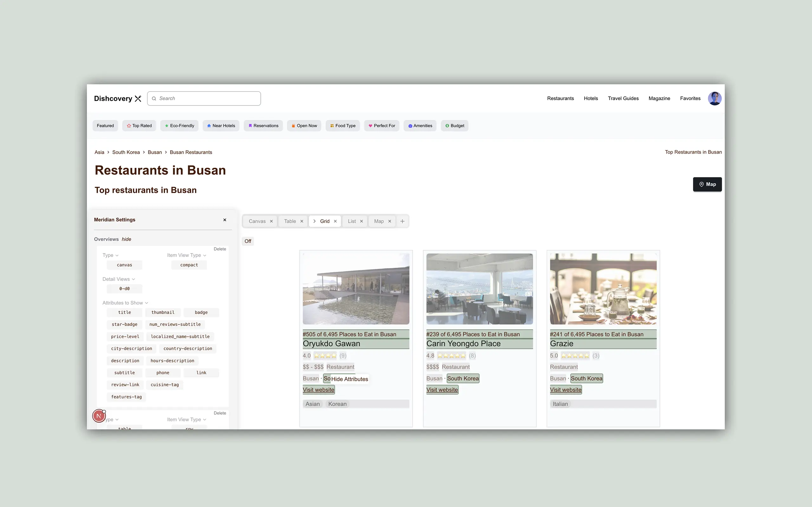Click the red N badge icon
The width and height of the screenshot is (812, 507).
(x=99, y=416)
